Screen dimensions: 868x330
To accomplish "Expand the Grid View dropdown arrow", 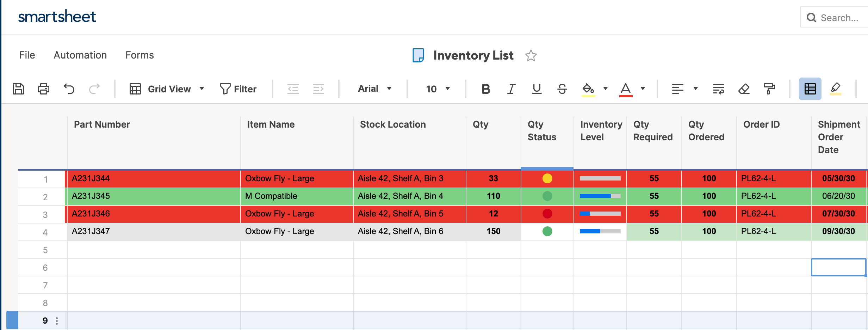I will (x=202, y=88).
